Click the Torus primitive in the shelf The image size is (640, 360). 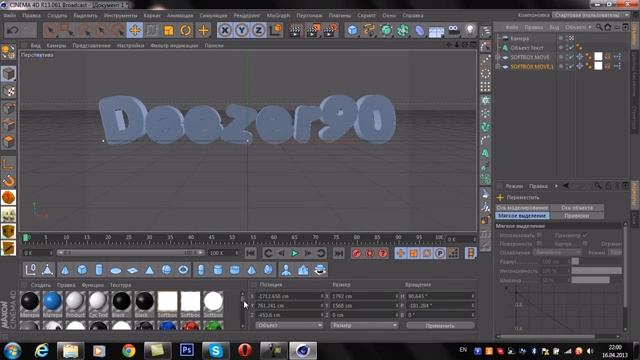tap(183, 270)
